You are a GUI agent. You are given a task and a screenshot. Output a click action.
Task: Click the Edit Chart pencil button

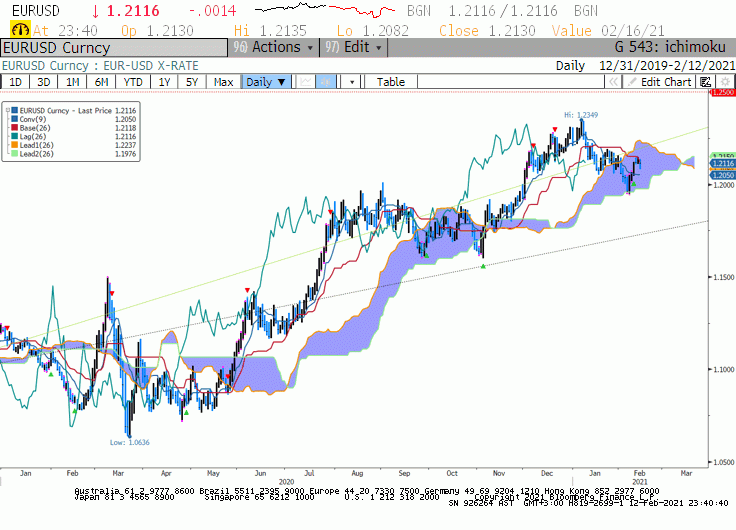click(659, 82)
